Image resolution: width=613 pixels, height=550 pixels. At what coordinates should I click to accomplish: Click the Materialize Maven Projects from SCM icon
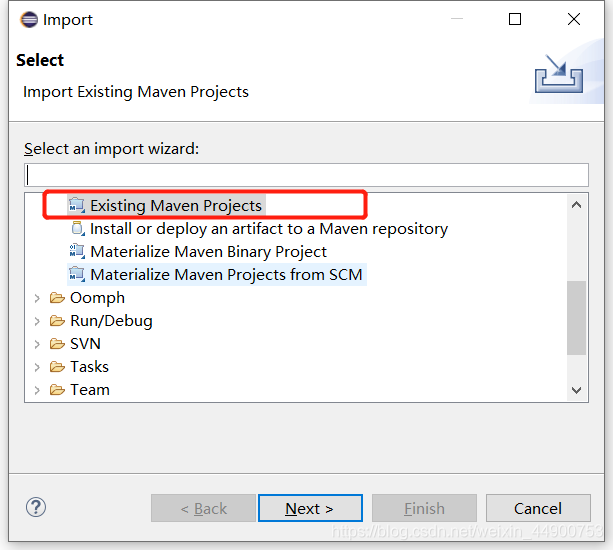77,274
